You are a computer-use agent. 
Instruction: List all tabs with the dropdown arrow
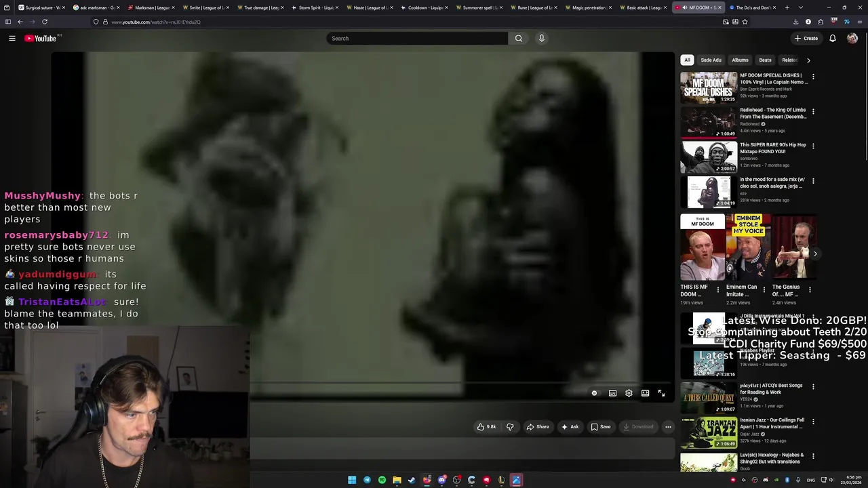pos(800,7)
